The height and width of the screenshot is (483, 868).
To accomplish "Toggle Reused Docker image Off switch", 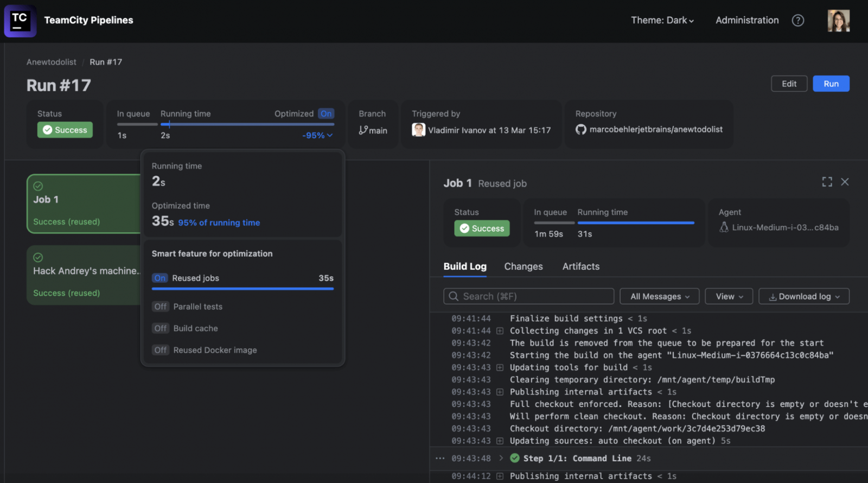I will pos(160,350).
